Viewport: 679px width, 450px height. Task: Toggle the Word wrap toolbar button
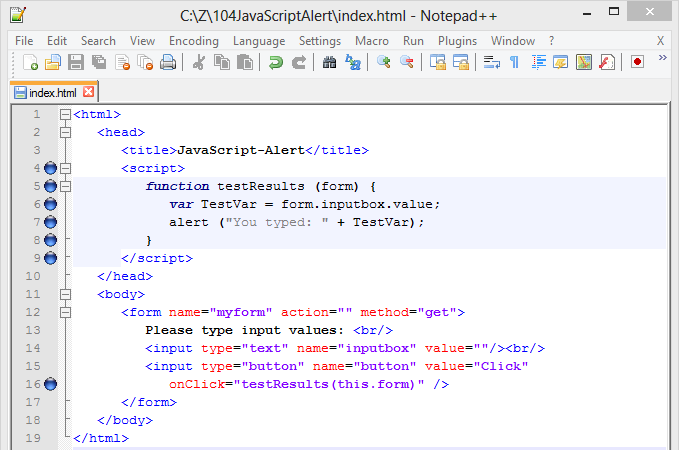[x=492, y=62]
